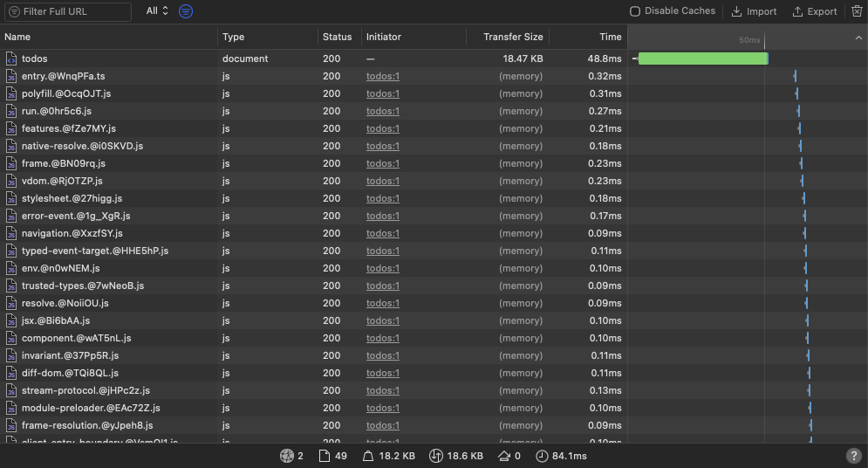Click the JS icon for component.@wAT5nL.js
This screenshot has width=868, height=468.
tap(11, 339)
